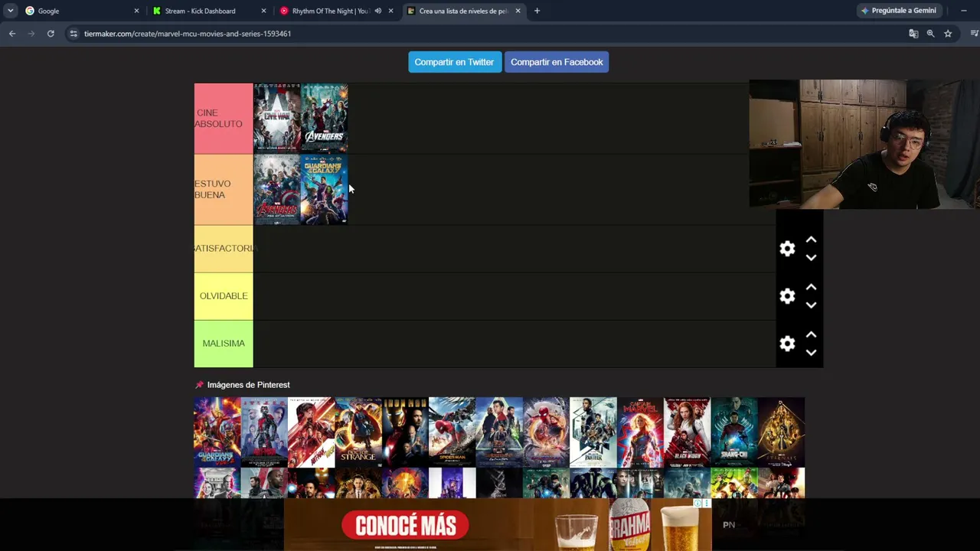The width and height of the screenshot is (980, 551).
Task: Bookmark this page with the star
Action: click(x=948, y=34)
